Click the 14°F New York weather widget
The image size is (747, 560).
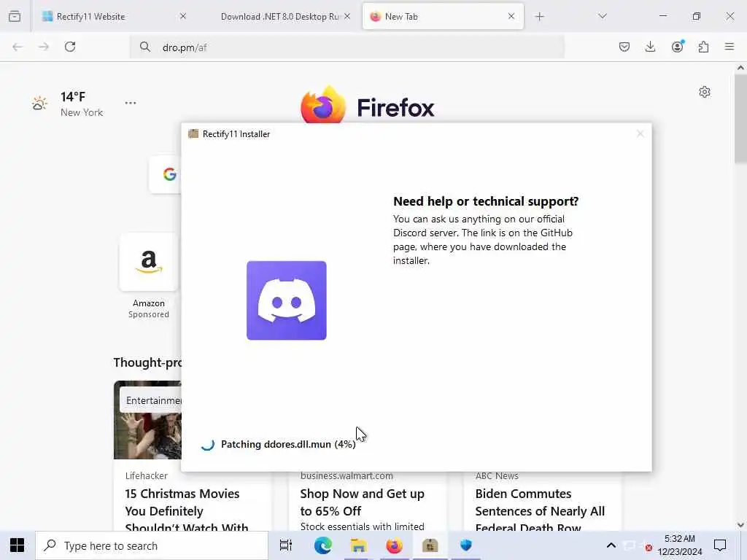pyautogui.click(x=67, y=104)
